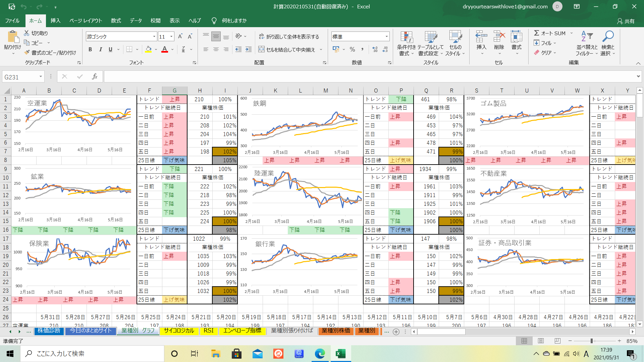The width and height of the screenshot is (644, 362).
Task: Click the Merge and Center icon
Action: coord(262,50)
